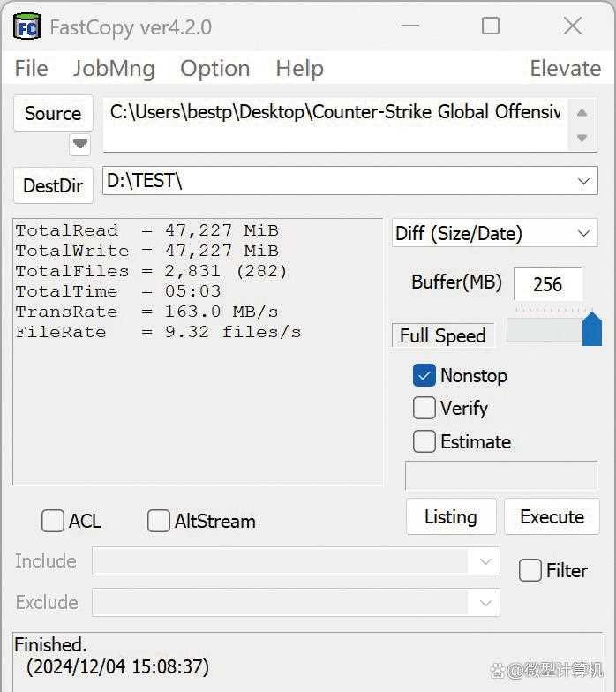Click the FastCopy app icon in title bar
616x692 pixels.
[27, 26]
